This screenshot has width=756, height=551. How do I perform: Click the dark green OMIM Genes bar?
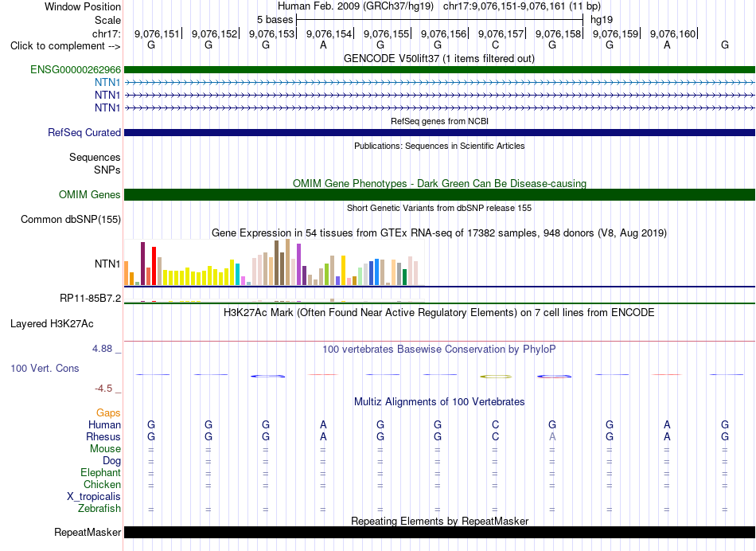click(439, 194)
